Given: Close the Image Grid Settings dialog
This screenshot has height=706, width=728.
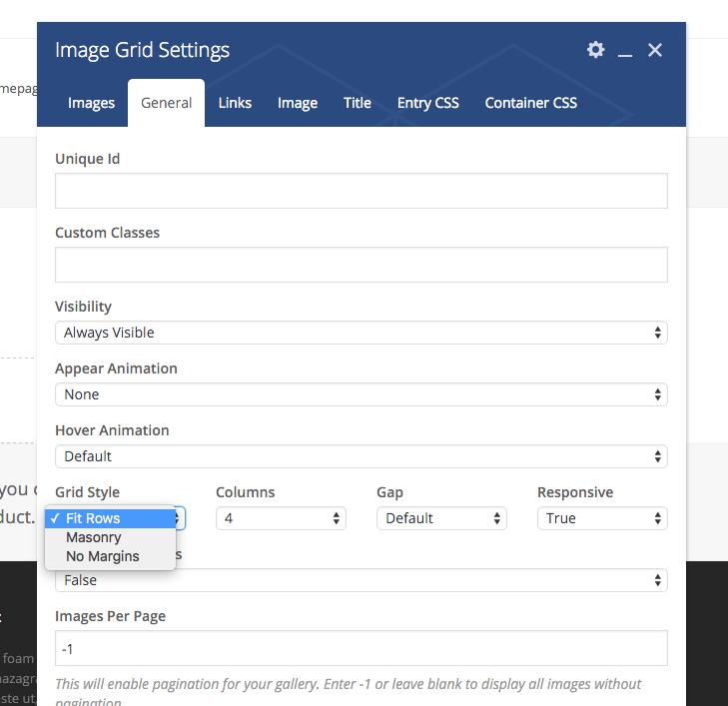Looking at the screenshot, I should pos(655,50).
